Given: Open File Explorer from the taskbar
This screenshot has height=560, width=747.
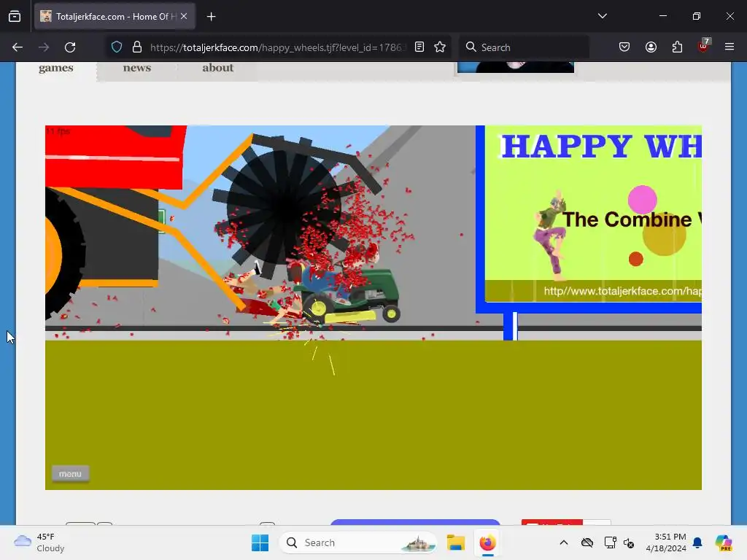Looking at the screenshot, I should [x=455, y=542].
